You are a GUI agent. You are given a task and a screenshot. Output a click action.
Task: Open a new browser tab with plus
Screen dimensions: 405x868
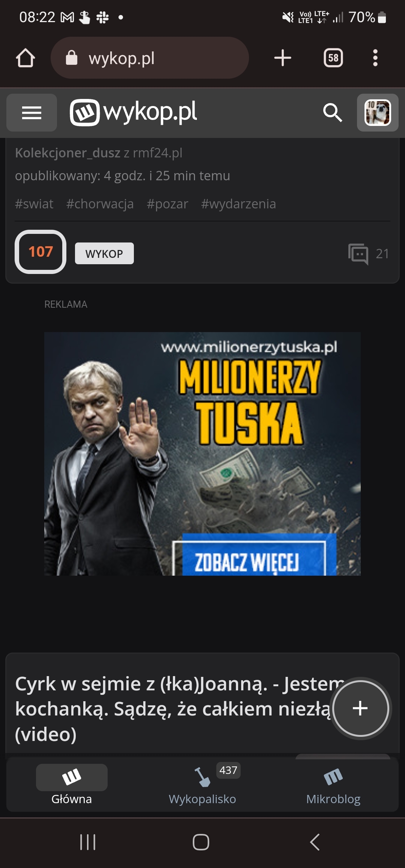click(x=283, y=58)
